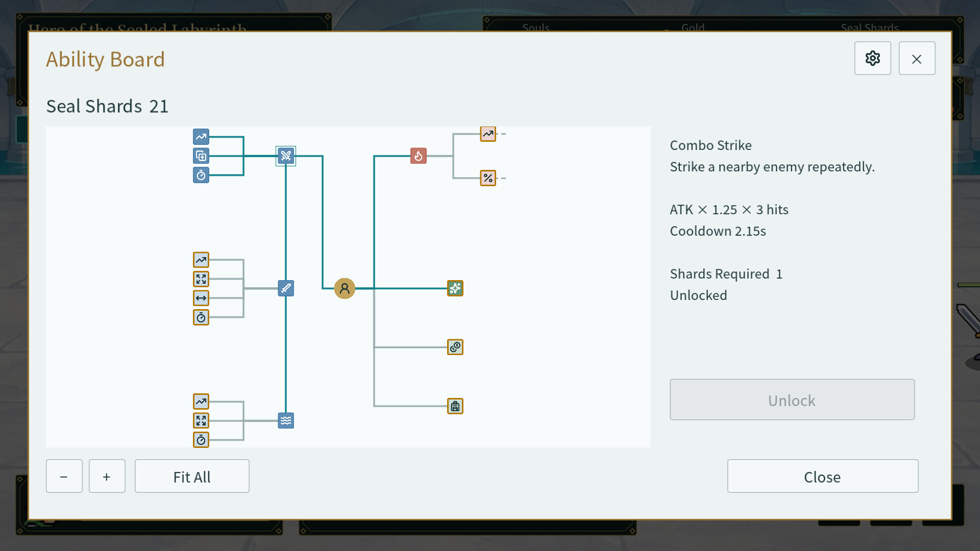The height and width of the screenshot is (551, 980).
Task: Click the Fit All button
Action: tap(192, 476)
